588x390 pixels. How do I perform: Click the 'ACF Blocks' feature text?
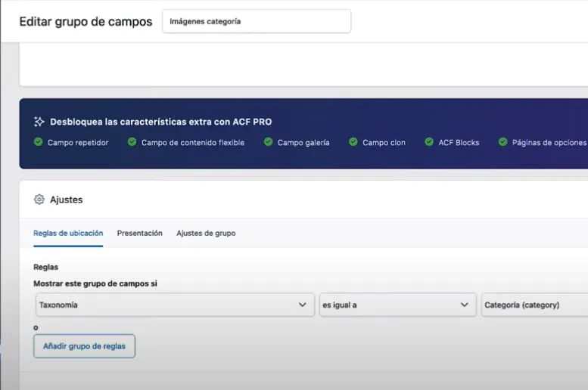459,142
